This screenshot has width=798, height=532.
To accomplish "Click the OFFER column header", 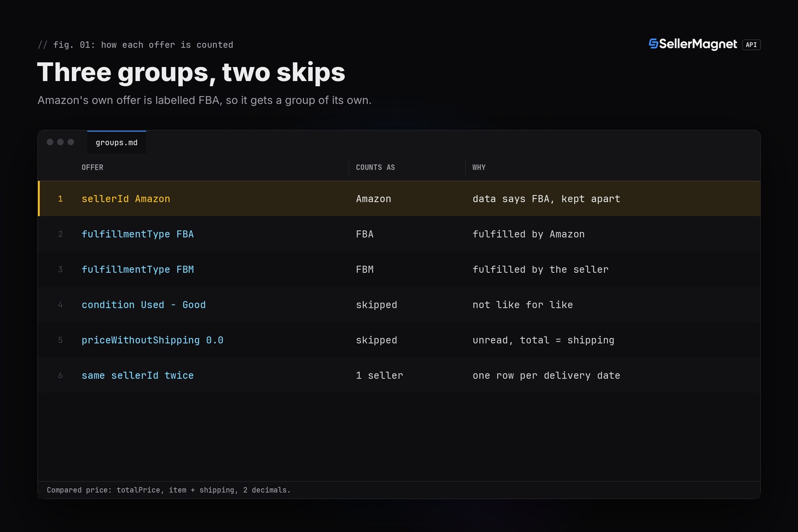I will pos(92,167).
